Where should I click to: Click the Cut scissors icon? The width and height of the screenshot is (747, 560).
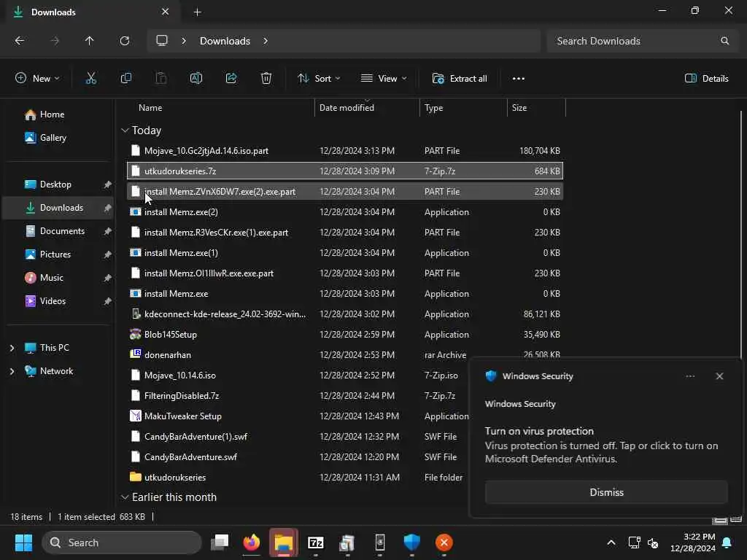click(x=90, y=79)
